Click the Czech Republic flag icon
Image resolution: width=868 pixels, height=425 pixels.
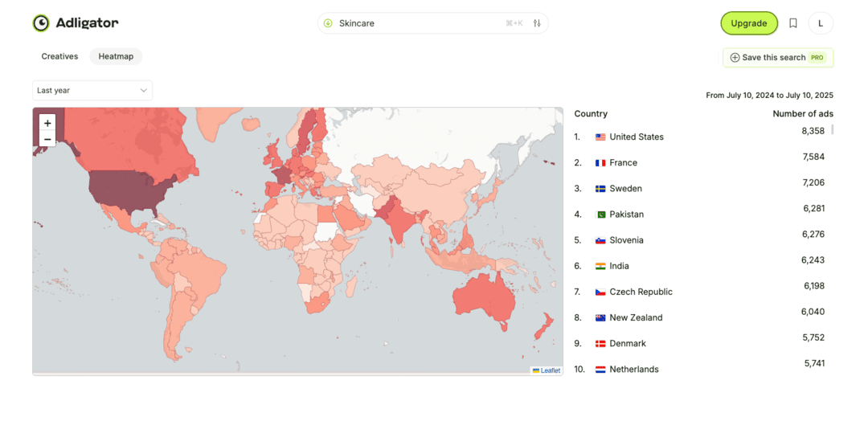pos(600,292)
